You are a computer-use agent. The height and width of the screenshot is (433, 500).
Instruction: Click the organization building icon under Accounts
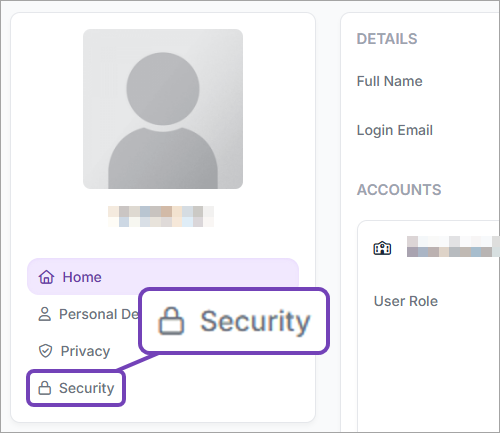tap(382, 248)
